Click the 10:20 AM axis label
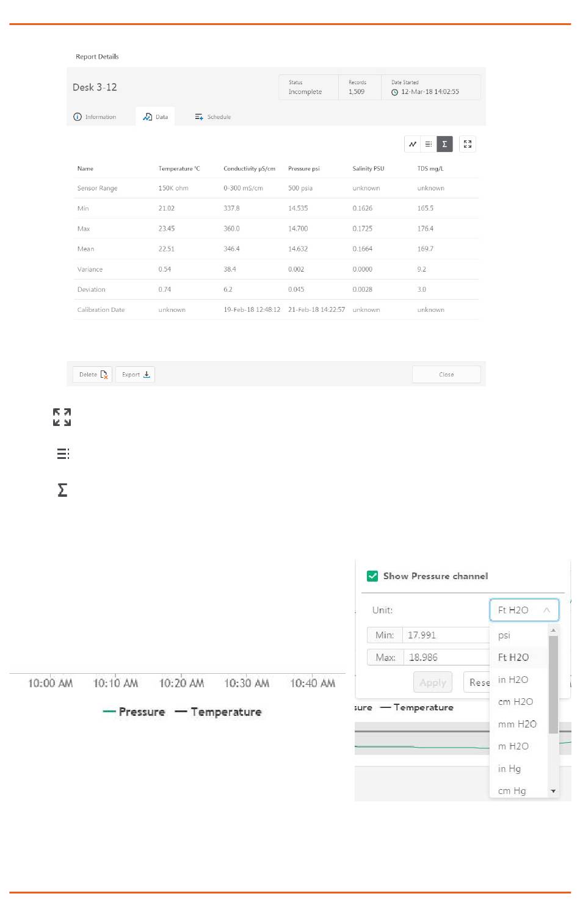Screen dimensions: 580x924 (x=181, y=683)
